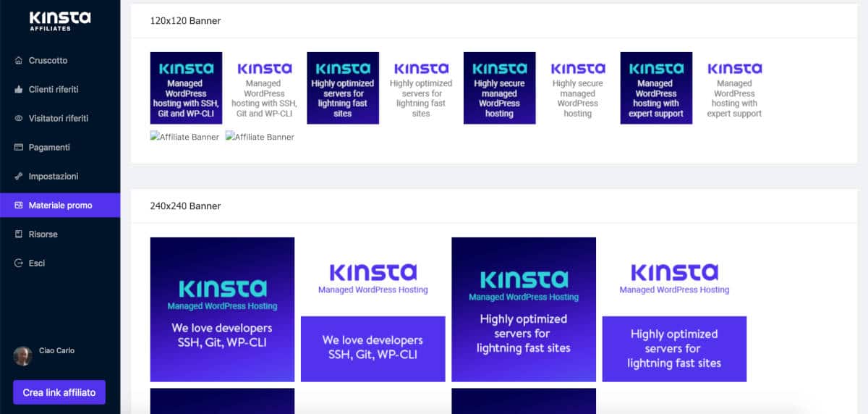The image size is (868, 414).
Task: Select the dark 120x120 expert support banner
Action: 656,88
